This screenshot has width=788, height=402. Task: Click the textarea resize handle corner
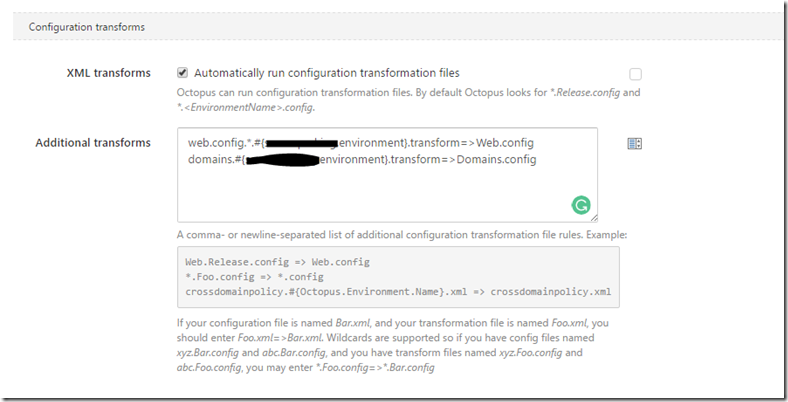[x=594, y=218]
